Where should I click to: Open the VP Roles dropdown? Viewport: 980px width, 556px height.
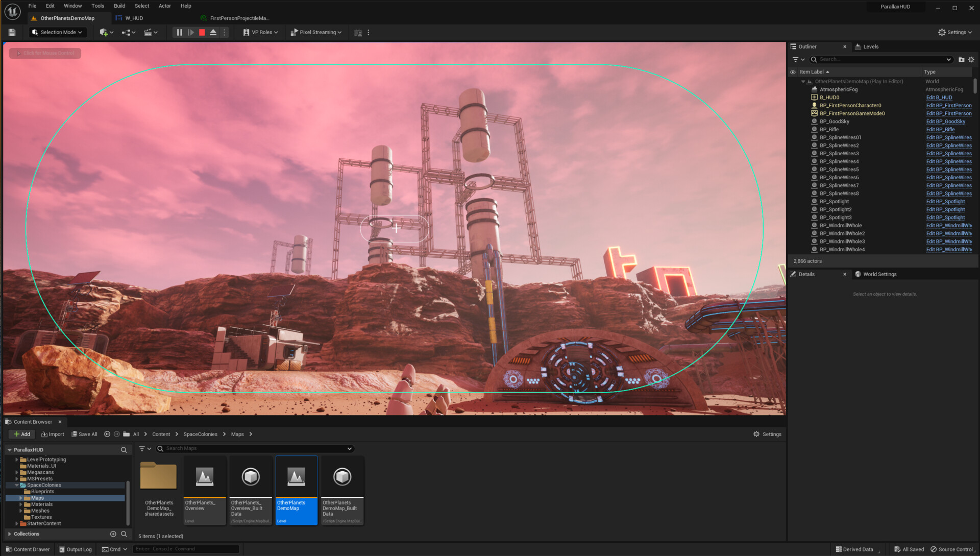260,32
